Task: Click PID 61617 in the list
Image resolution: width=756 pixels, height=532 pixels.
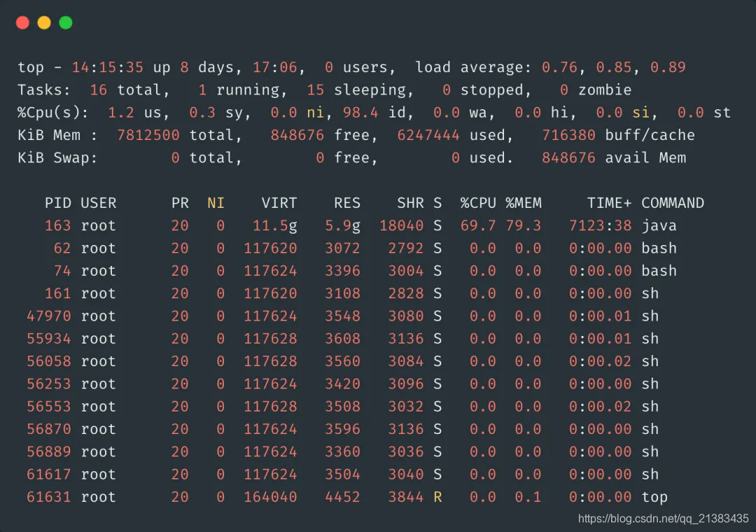Action: click(x=49, y=475)
